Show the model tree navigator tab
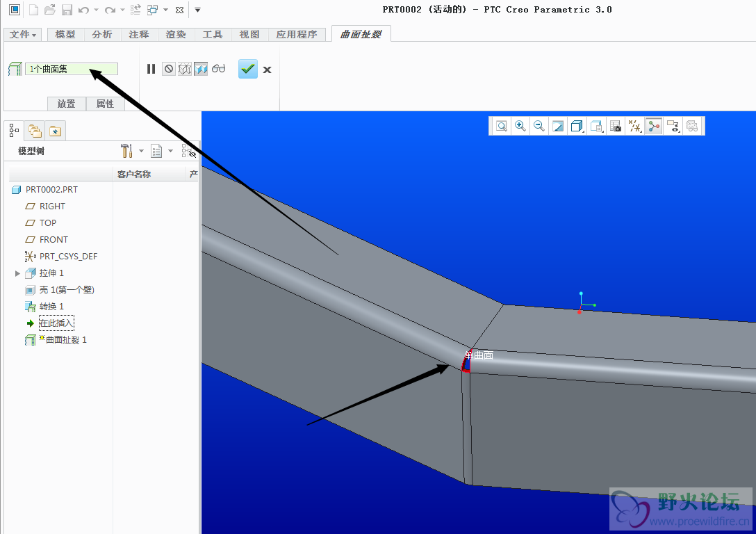756x534 pixels. (x=15, y=130)
